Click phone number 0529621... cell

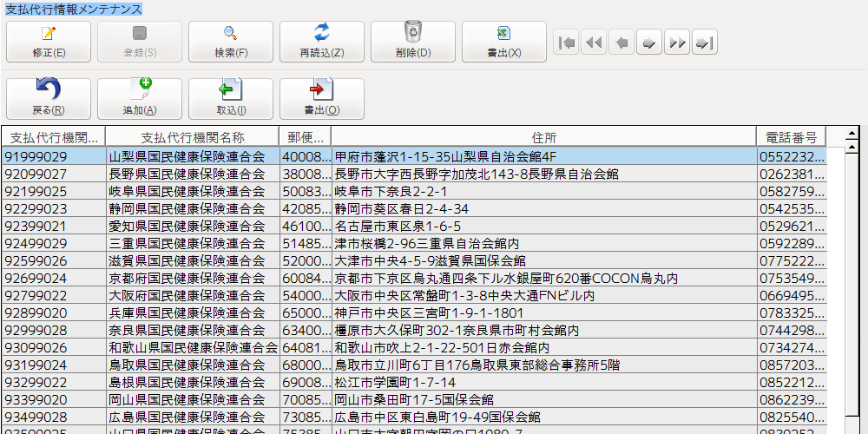(x=792, y=226)
